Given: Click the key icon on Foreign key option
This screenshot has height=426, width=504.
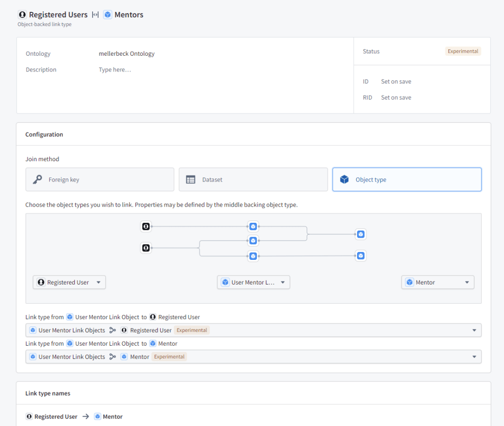Looking at the screenshot, I should pos(37,179).
